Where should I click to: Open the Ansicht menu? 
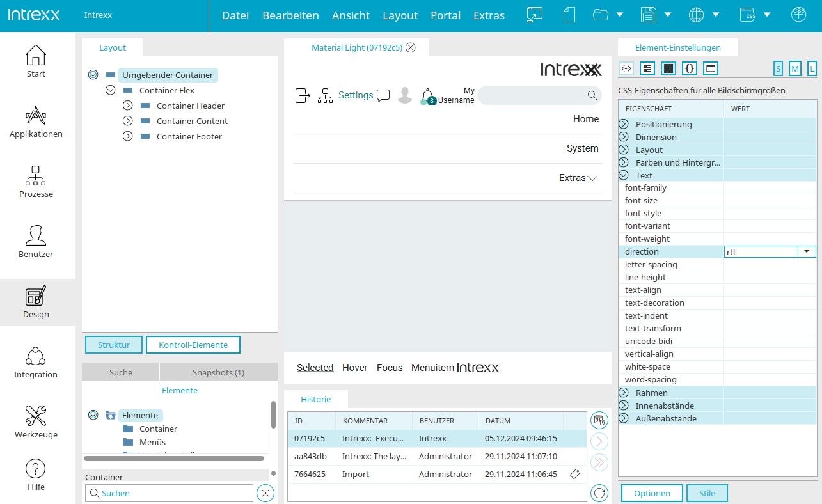(351, 15)
